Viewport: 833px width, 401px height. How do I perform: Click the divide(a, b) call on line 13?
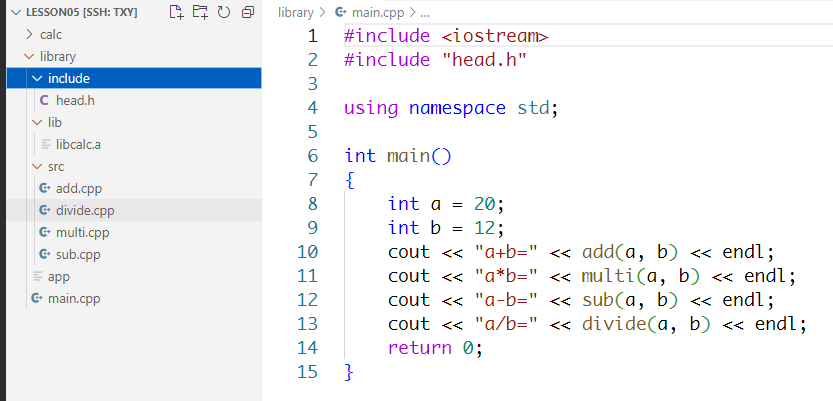(646, 323)
